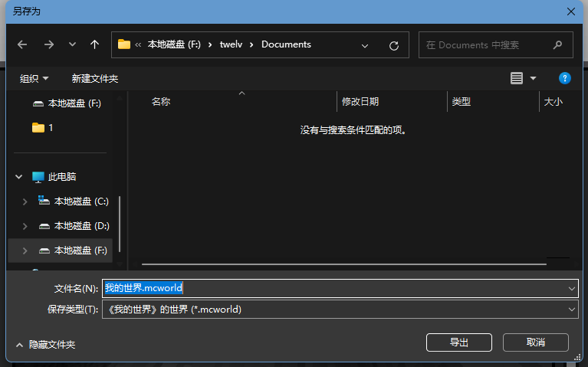The height and width of the screenshot is (367, 588).
Task: Sort by the 修改日期 column header
Action: coord(360,102)
